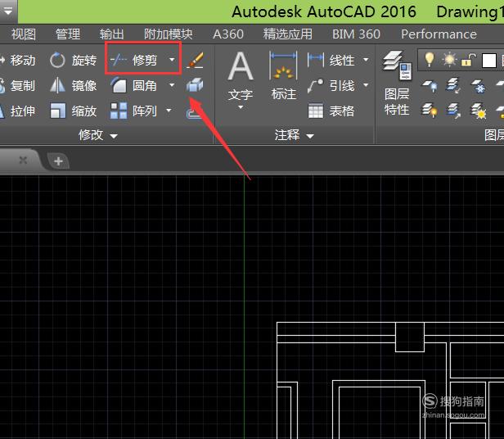This screenshot has height=439, width=504.
Task: Turn all layers on with the orange bulb icon
Action: pyautogui.click(x=430, y=111)
